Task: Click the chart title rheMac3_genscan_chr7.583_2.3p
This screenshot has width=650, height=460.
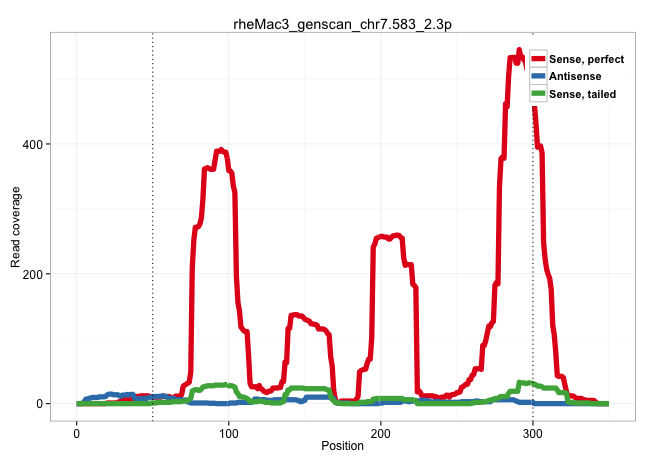Action: coord(342,20)
